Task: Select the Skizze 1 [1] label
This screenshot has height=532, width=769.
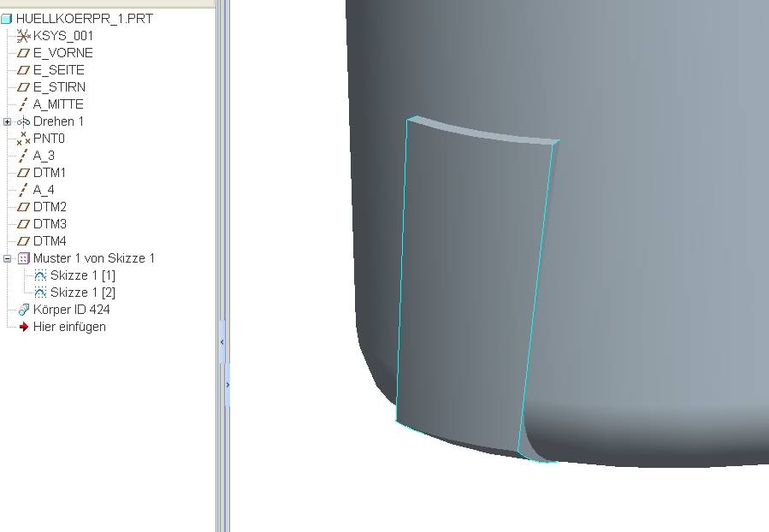Action: pos(82,275)
